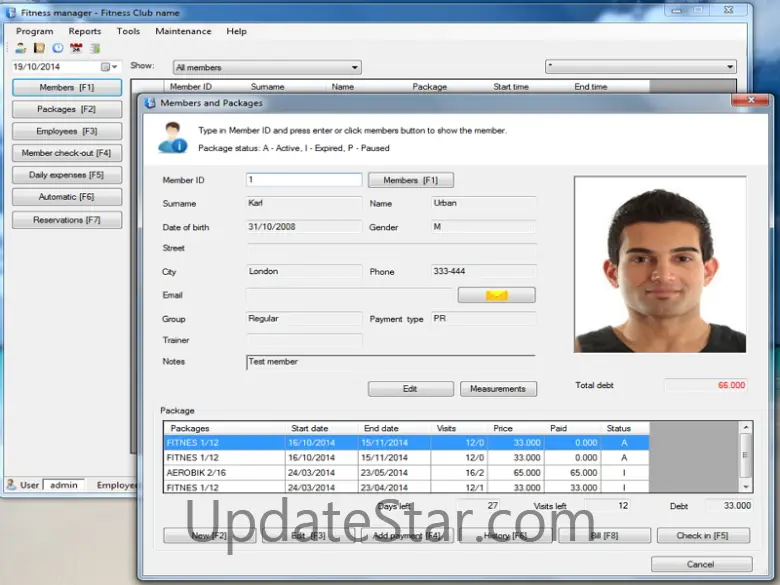Click the blue clock toolbar icon
Viewport: 780px width, 585px height.
click(58, 48)
